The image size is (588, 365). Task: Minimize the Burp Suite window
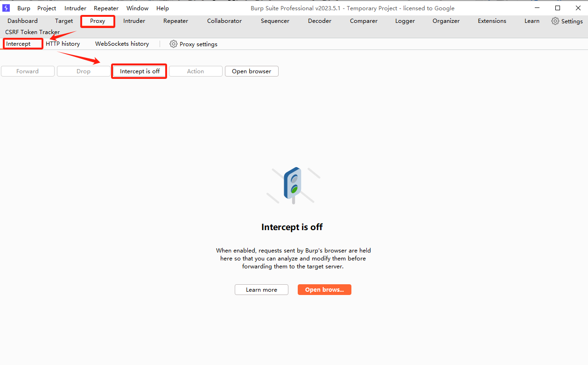(x=537, y=8)
